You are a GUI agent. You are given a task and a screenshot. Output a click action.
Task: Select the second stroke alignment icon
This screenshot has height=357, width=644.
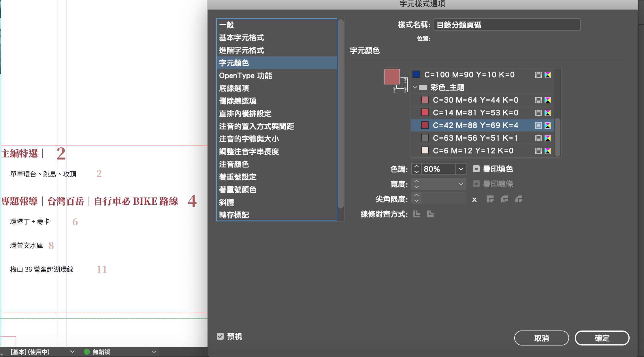(430, 214)
